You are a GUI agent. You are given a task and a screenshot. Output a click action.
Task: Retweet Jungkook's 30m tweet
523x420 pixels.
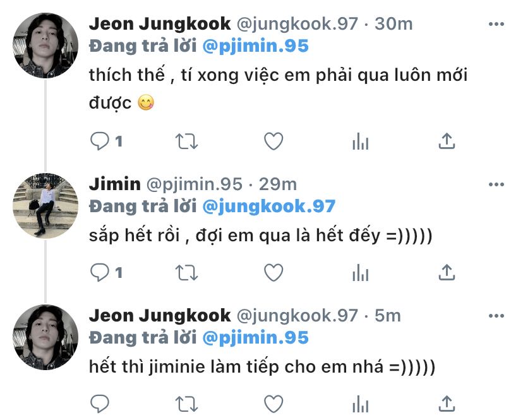tap(186, 141)
